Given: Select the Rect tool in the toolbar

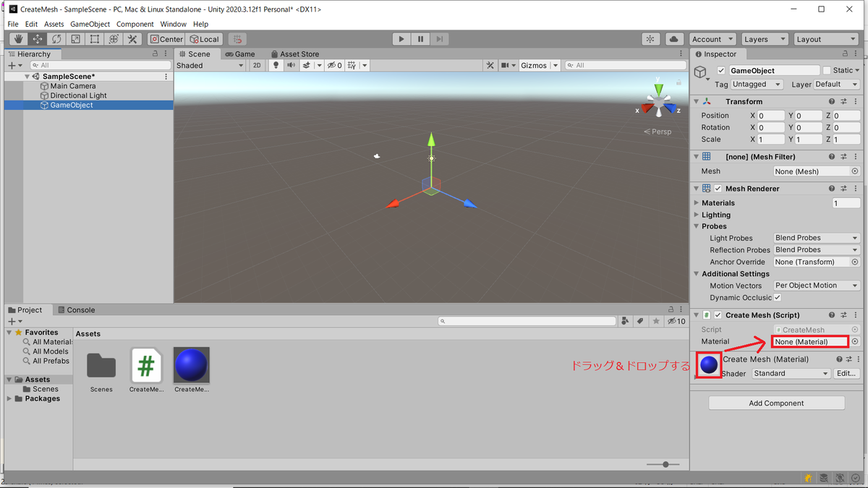Looking at the screenshot, I should pyautogui.click(x=94, y=39).
